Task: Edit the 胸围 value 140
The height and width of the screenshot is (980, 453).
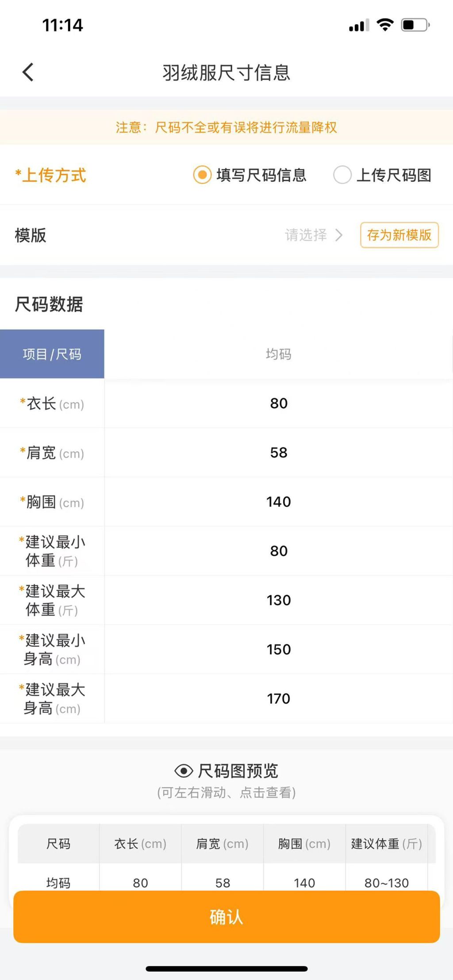Action: click(x=279, y=501)
